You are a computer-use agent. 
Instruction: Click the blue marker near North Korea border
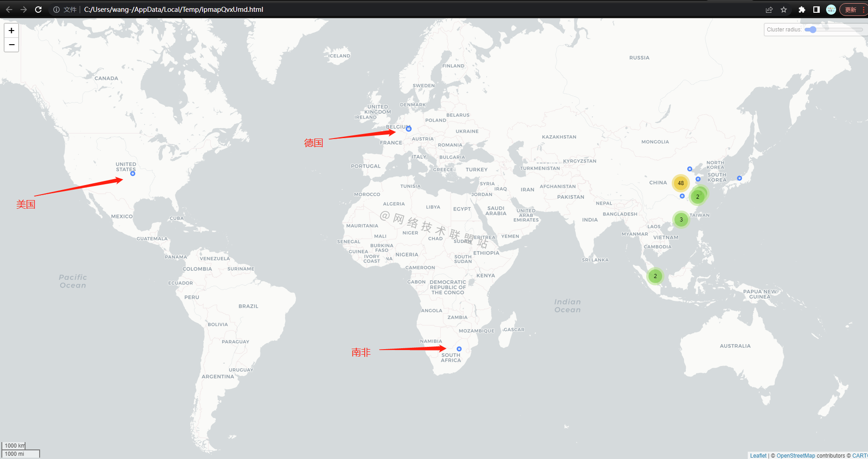(x=689, y=169)
